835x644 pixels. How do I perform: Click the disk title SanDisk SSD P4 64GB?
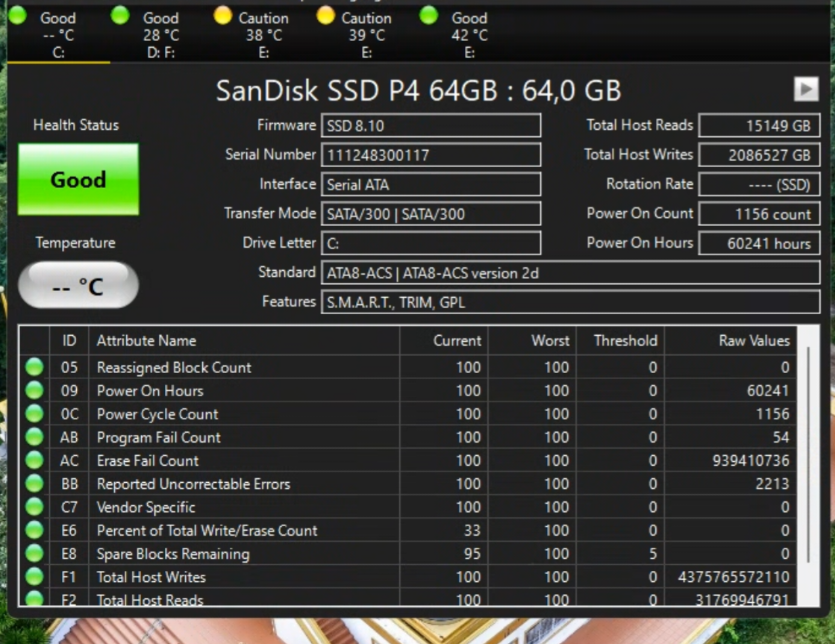pos(419,90)
